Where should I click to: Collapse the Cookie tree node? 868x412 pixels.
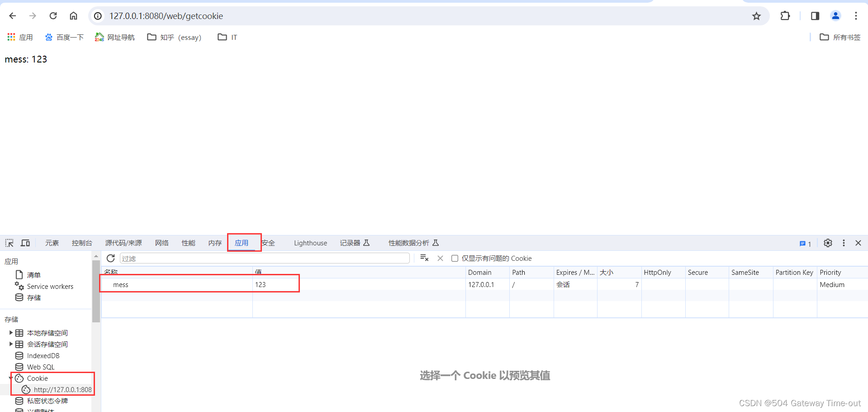pyautogui.click(x=11, y=378)
